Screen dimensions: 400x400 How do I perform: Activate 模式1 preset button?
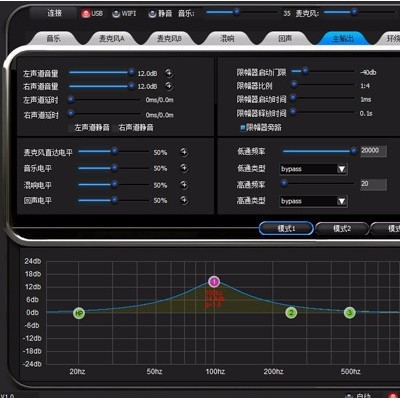pyautogui.click(x=286, y=228)
